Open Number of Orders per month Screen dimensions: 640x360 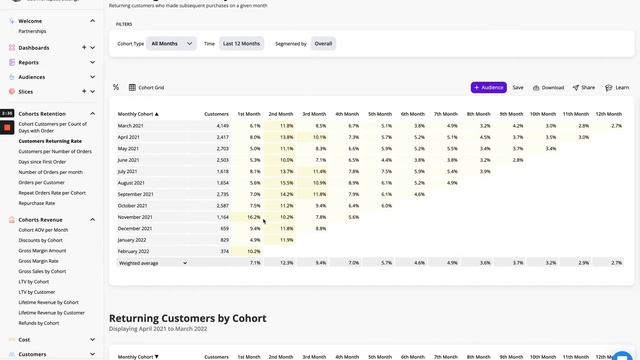click(51, 172)
